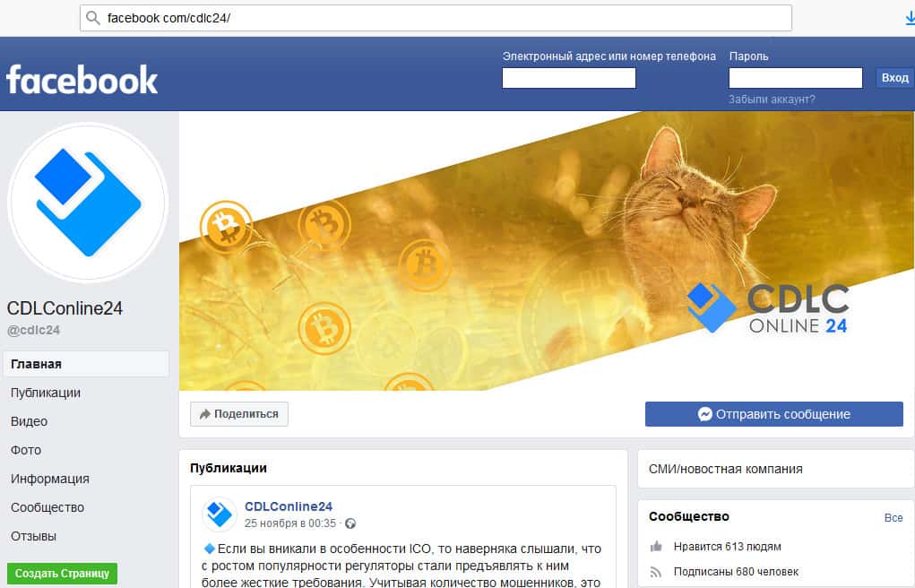The height and width of the screenshot is (588, 915).
Task: Open the Забыли аккаунт? link
Action: (x=772, y=99)
